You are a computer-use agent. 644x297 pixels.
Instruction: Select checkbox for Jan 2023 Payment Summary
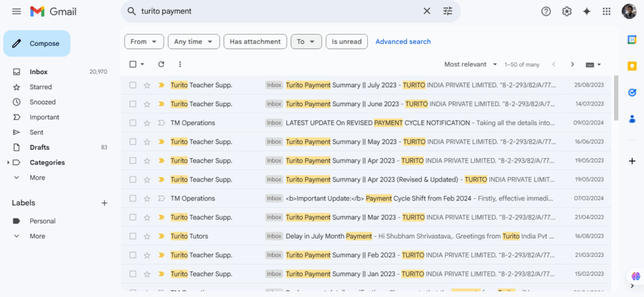(x=133, y=274)
